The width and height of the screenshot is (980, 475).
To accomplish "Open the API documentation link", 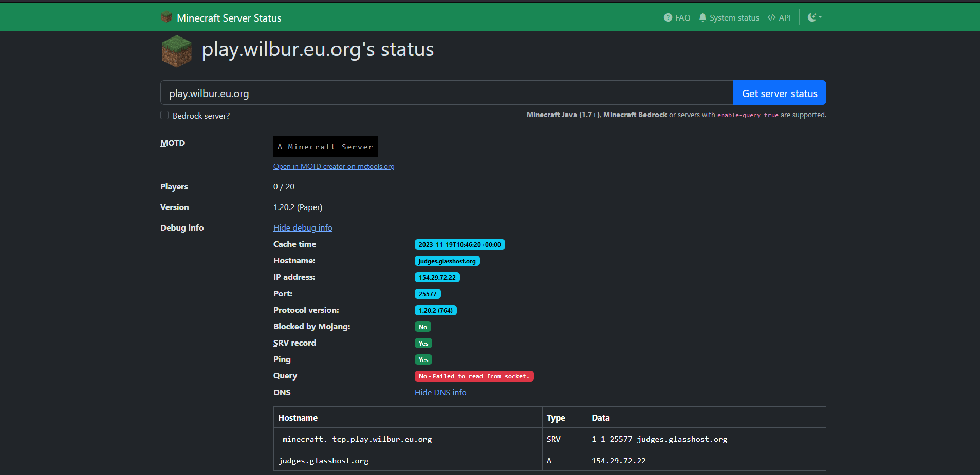I will click(779, 17).
